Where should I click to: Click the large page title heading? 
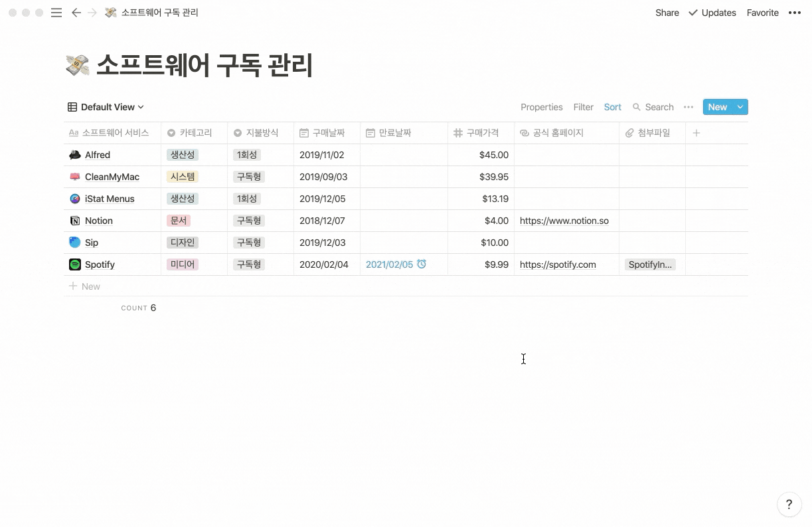coord(204,65)
